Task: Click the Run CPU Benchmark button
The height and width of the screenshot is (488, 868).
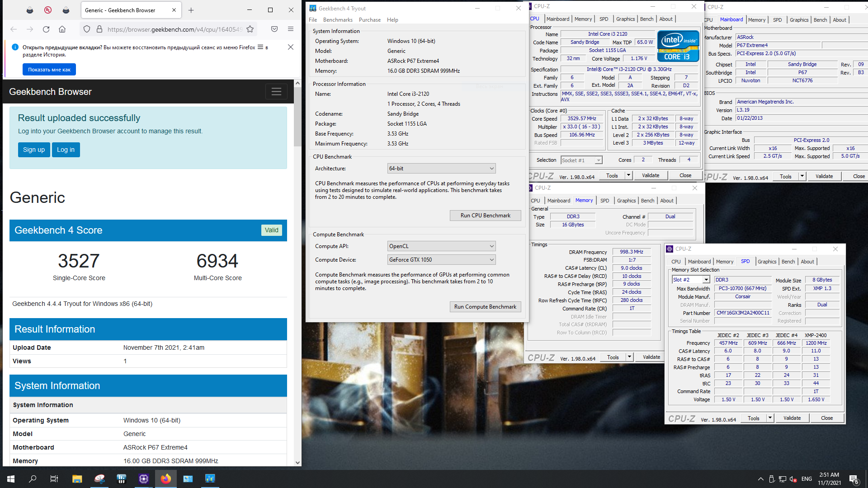Action: coord(485,216)
